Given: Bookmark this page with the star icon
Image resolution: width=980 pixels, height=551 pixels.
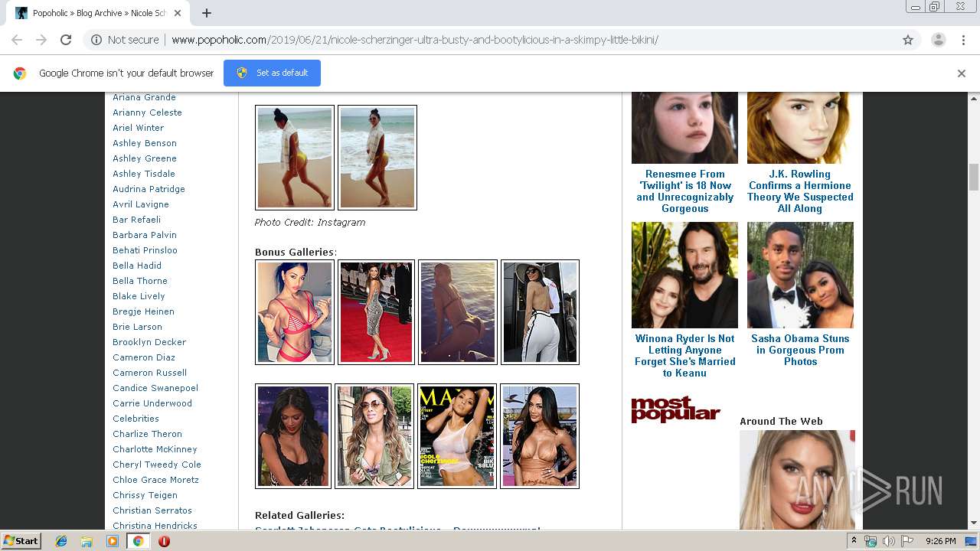Looking at the screenshot, I should (x=908, y=40).
